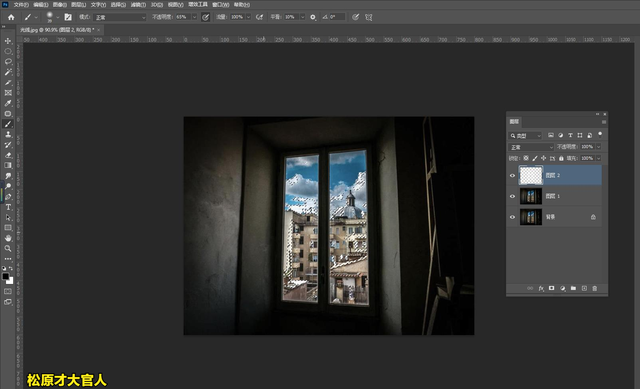
Task: Expand the flow value dropdown arrow
Action: coord(248,17)
